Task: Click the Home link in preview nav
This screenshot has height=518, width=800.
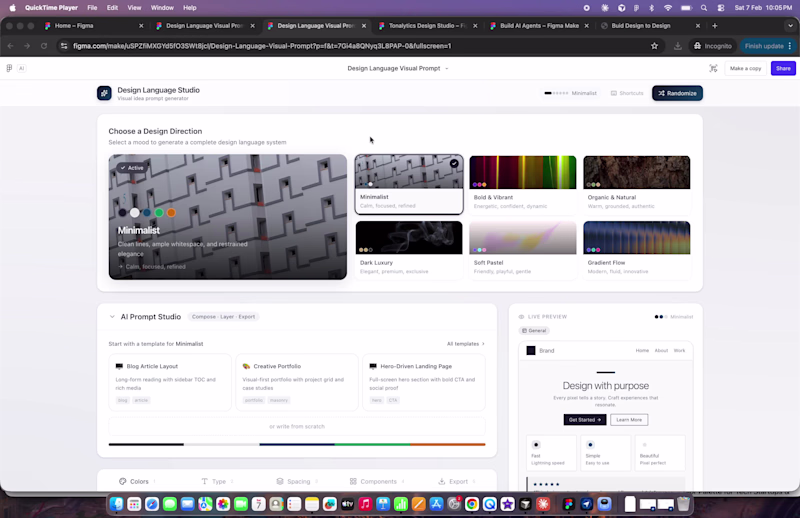Action: coord(642,351)
